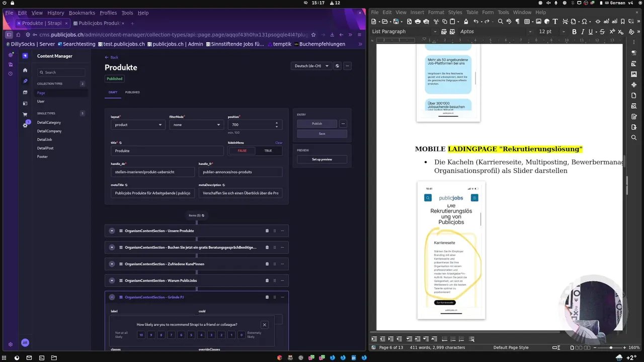
Task: Expand OrganismContentSection Unsere Produkte
Action: pyautogui.click(x=112, y=231)
